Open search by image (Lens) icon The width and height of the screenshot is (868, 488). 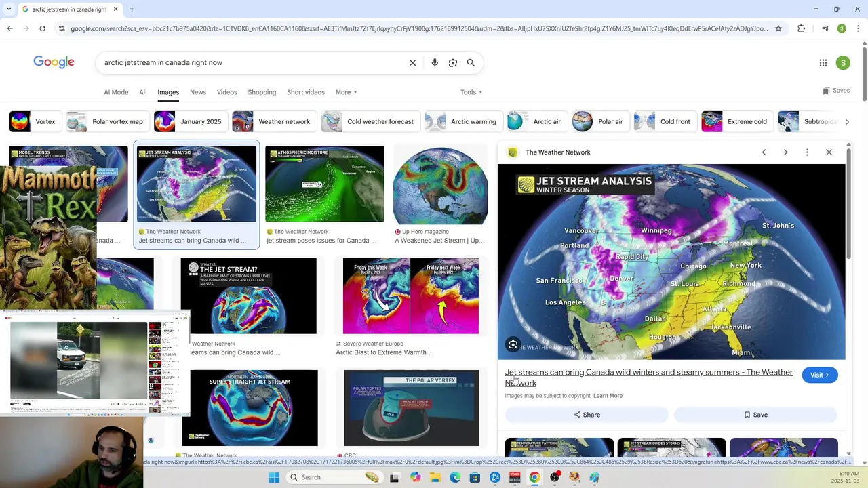click(453, 62)
